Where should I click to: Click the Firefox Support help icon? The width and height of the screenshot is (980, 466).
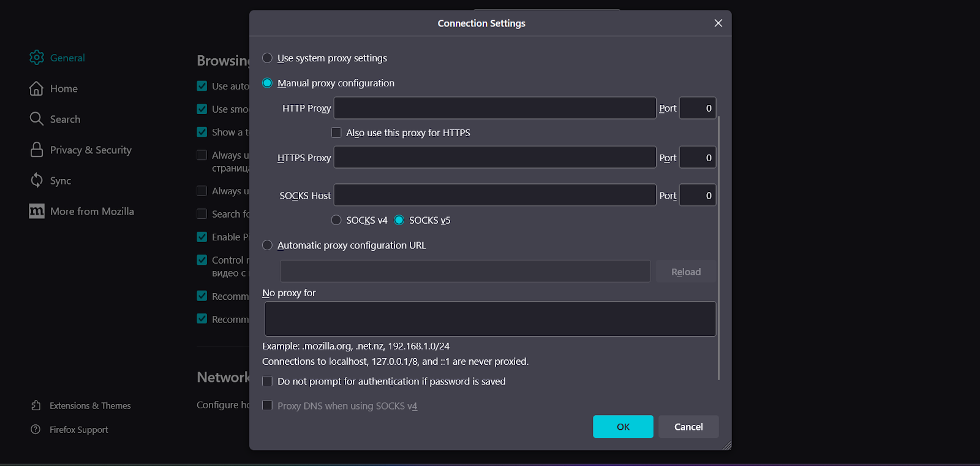coord(36,429)
